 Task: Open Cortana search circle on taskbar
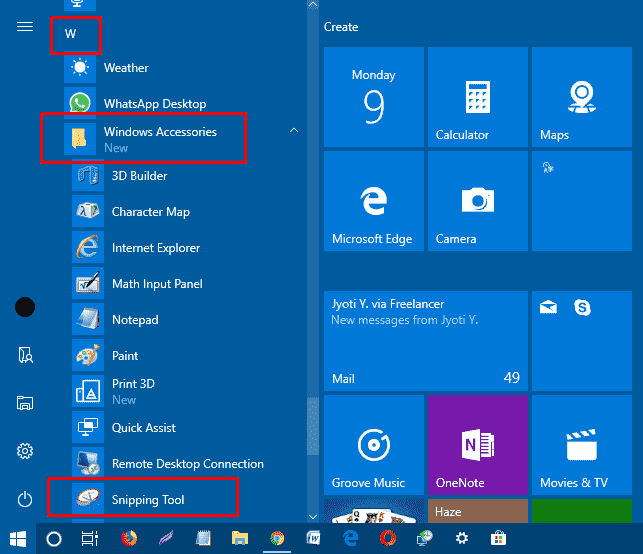[x=54, y=539]
